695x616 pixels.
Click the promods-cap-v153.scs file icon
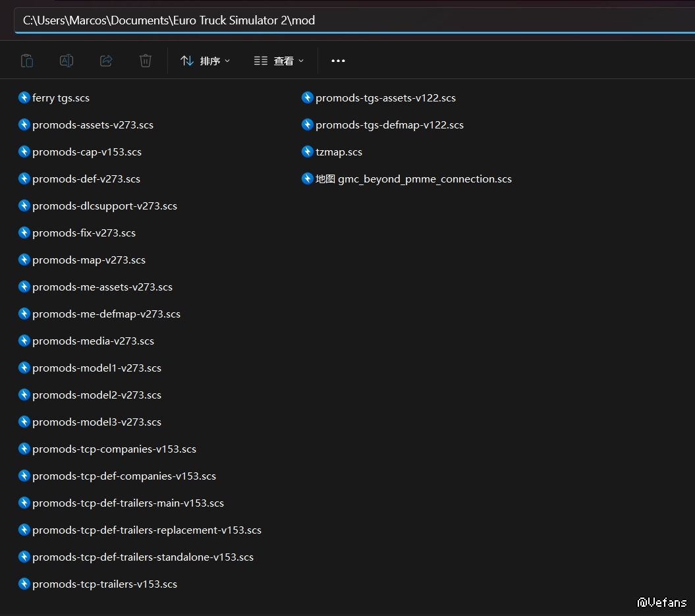24,152
